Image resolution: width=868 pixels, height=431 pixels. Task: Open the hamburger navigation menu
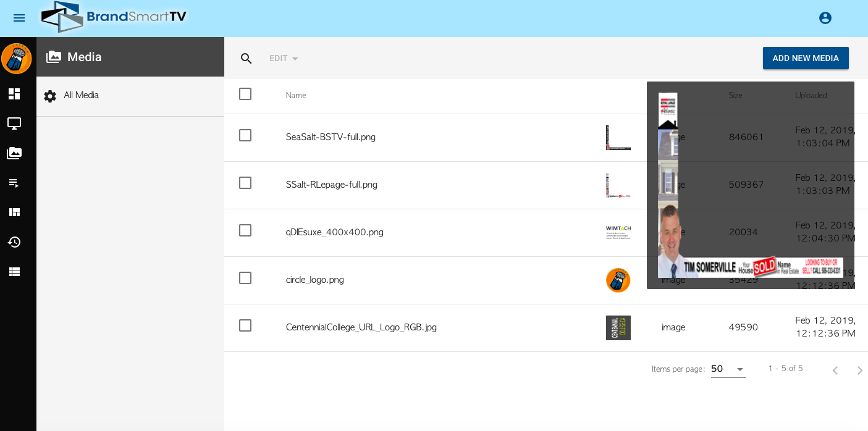[19, 18]
